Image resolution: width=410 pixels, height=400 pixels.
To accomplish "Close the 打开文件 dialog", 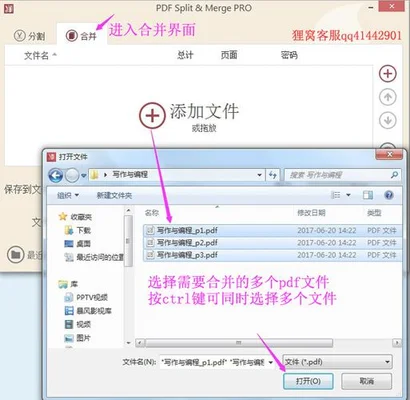I will coord(390,154).
